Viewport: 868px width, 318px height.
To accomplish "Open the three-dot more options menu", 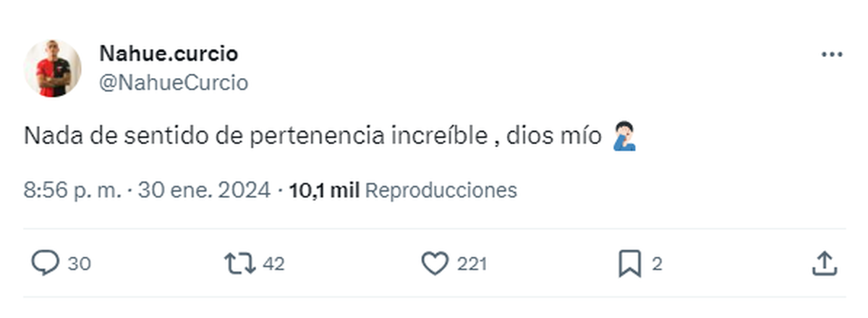I will click(x=832, y=55).
